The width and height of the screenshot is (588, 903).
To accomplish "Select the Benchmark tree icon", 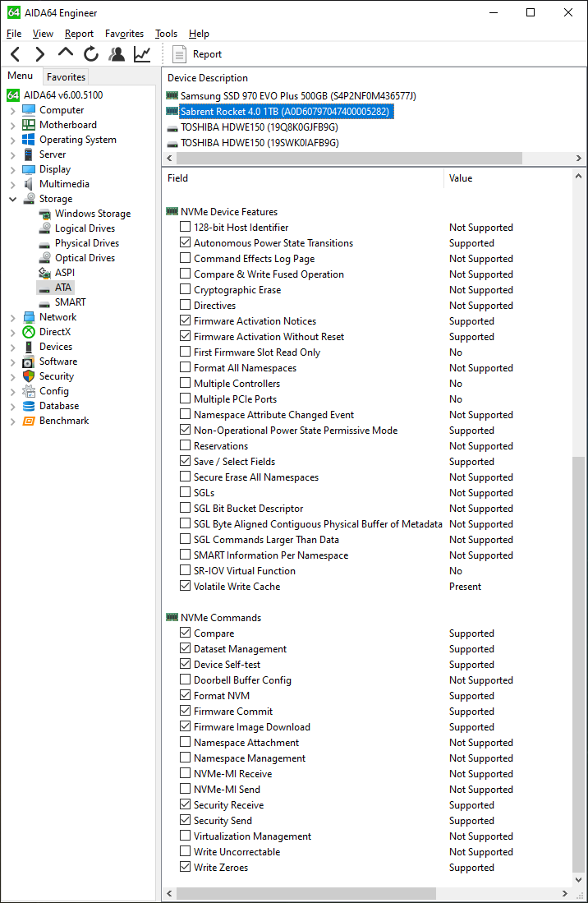I will [x=29, y=421].
